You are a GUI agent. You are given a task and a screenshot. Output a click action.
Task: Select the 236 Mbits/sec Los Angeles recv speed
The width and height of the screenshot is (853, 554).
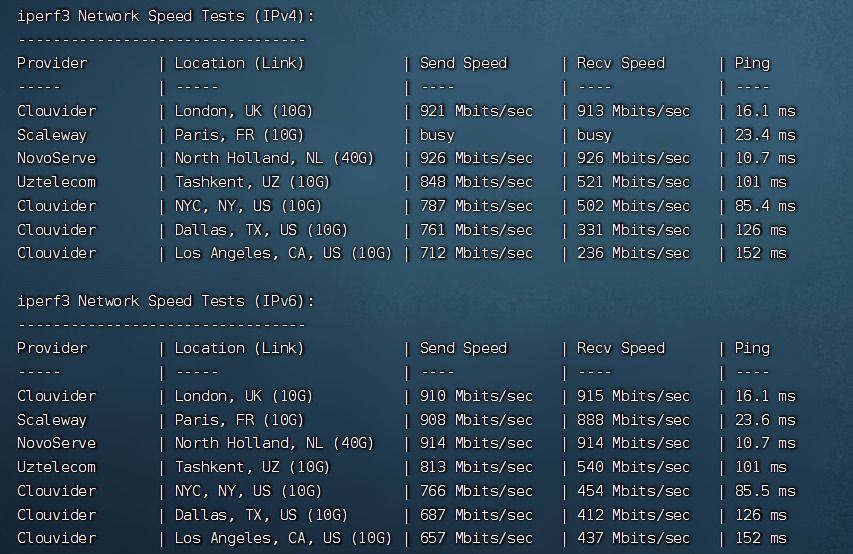(633, 254)
